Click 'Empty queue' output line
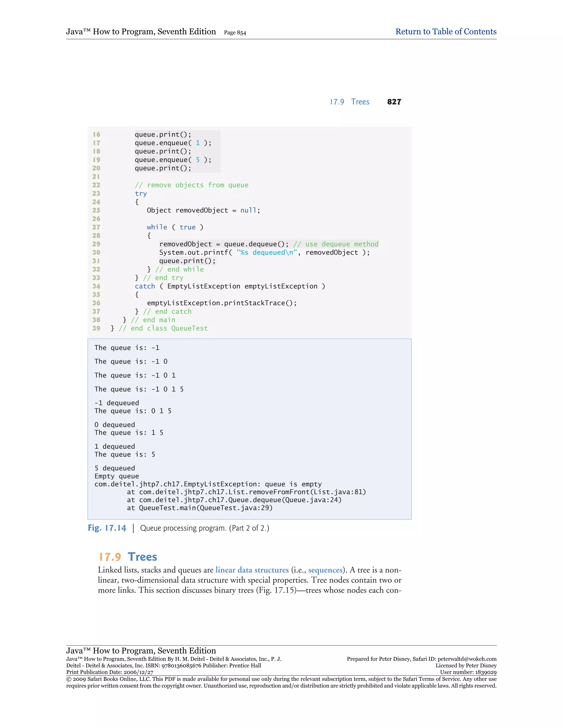The width and height of the screenshot is (563, 728). (116, 476)
